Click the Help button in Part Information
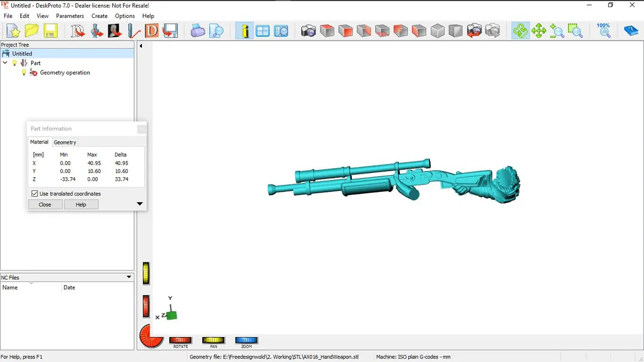 click(81, 204)
